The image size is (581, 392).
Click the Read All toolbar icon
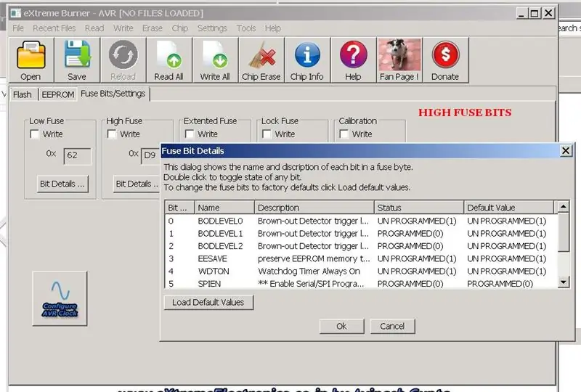pos(169,55)
